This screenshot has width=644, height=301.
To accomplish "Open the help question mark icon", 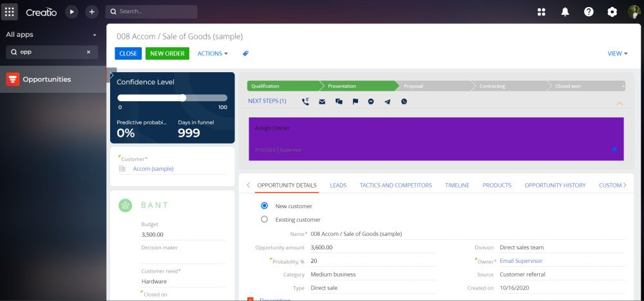I will pos(589,12).
